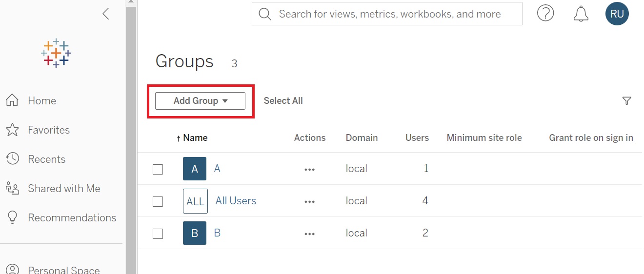
Task: Click the ALL group avatar icon
Action: [195, 201]
